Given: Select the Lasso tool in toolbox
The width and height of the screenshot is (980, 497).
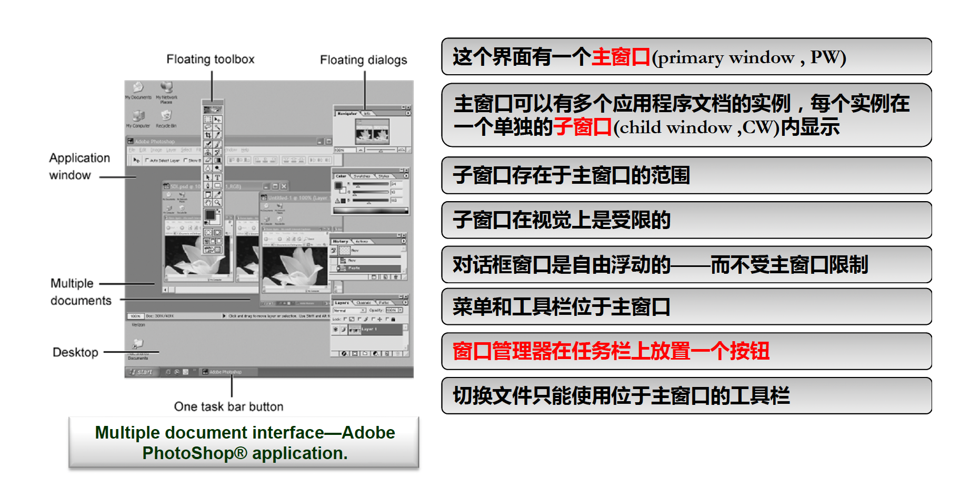Looking at the screenshot, I should [x=208, y=127].
